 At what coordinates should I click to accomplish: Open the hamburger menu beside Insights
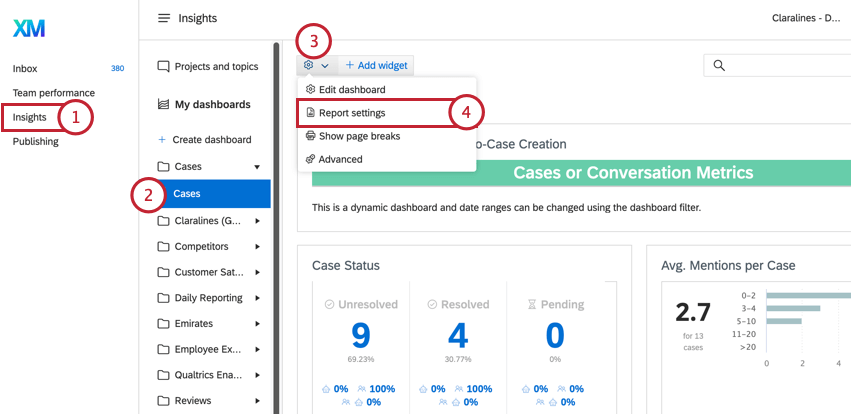(x=164, y=18)
